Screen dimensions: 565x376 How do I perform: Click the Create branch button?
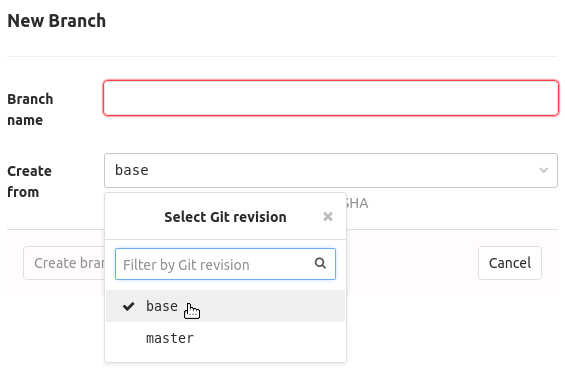(x=64, y=263)
